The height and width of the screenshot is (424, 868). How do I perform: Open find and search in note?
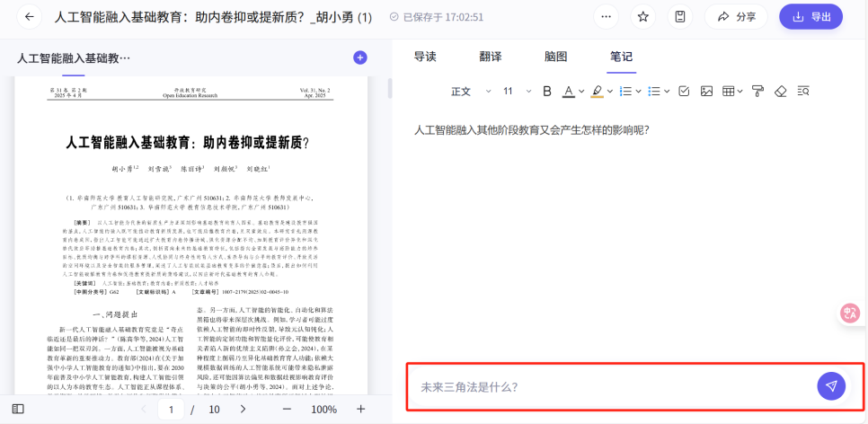pyautogui.click(x=803, y=92)
